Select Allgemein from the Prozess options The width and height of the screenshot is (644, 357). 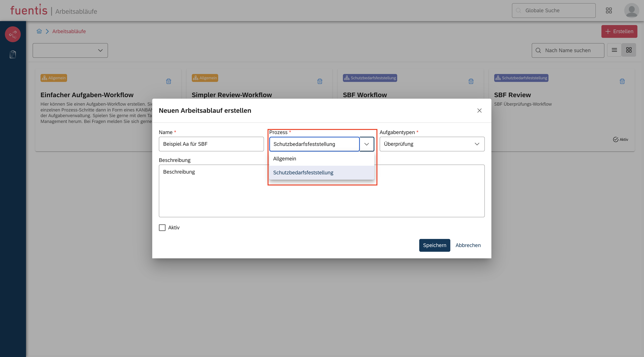tap(285, 158)
